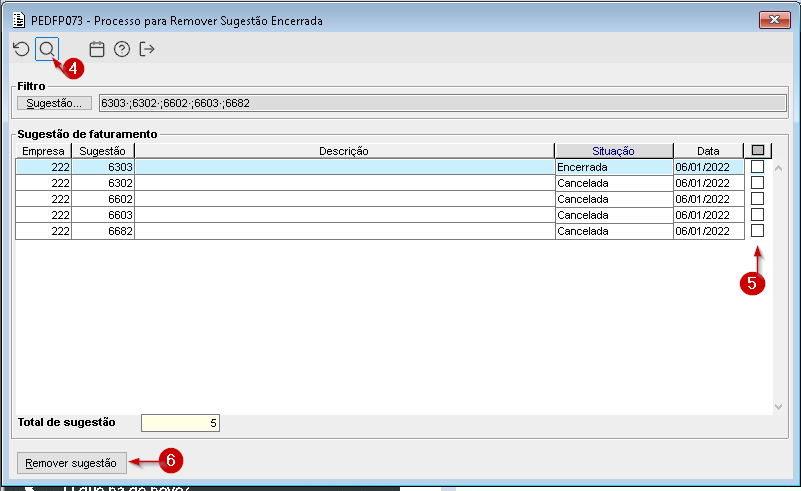Click Cancelada status in row 6602
The height and width of the screenshot is (491, 801).
614,199
